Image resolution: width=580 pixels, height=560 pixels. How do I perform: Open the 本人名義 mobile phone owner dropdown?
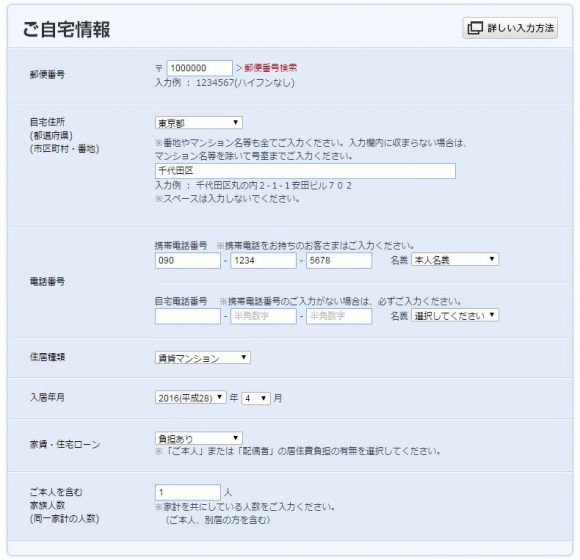tap(455, 259)
